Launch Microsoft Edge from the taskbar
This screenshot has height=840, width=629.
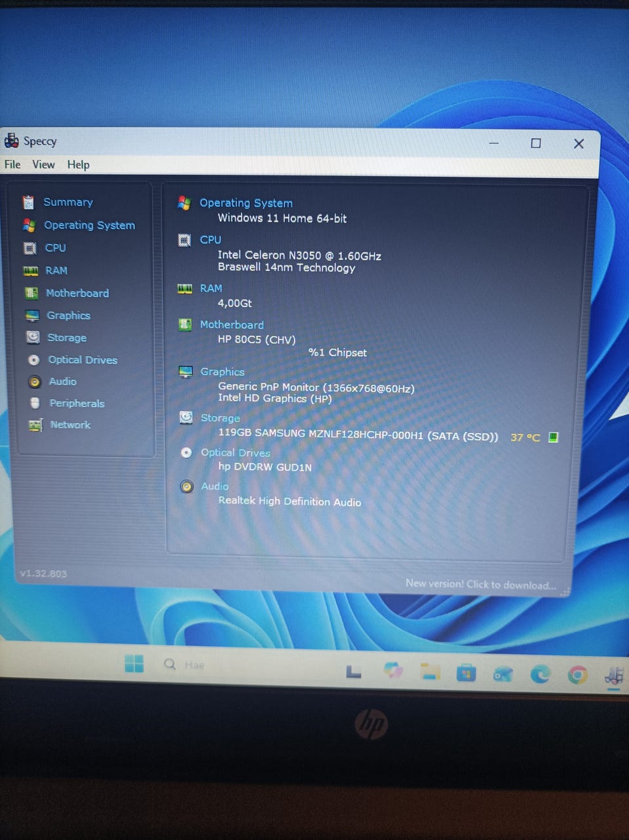point(540,674)
